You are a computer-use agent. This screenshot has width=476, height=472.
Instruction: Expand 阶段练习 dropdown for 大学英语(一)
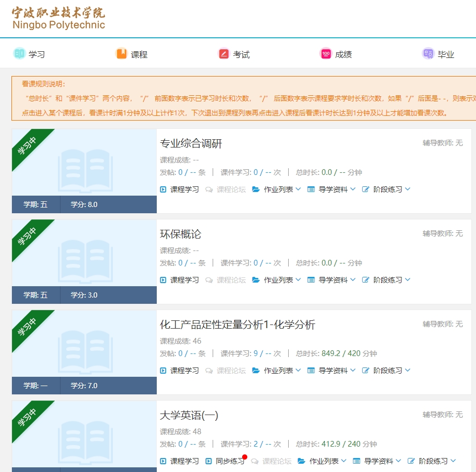(x=453, y=461)
